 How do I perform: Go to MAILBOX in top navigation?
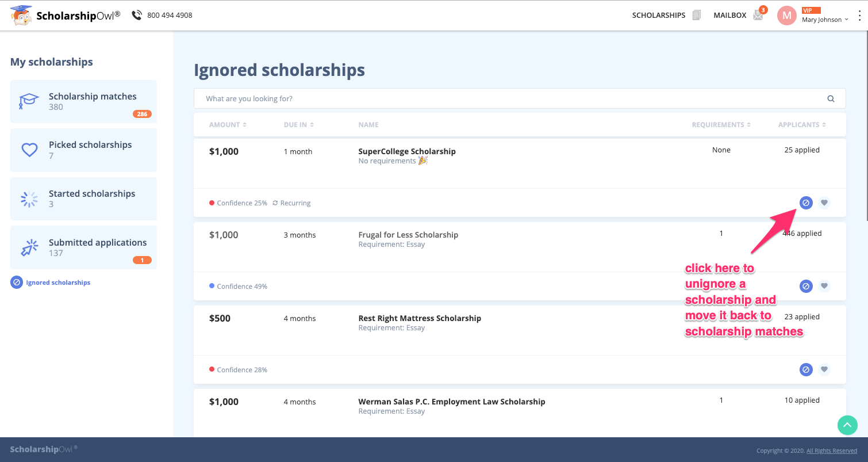(x=730, y=16)
